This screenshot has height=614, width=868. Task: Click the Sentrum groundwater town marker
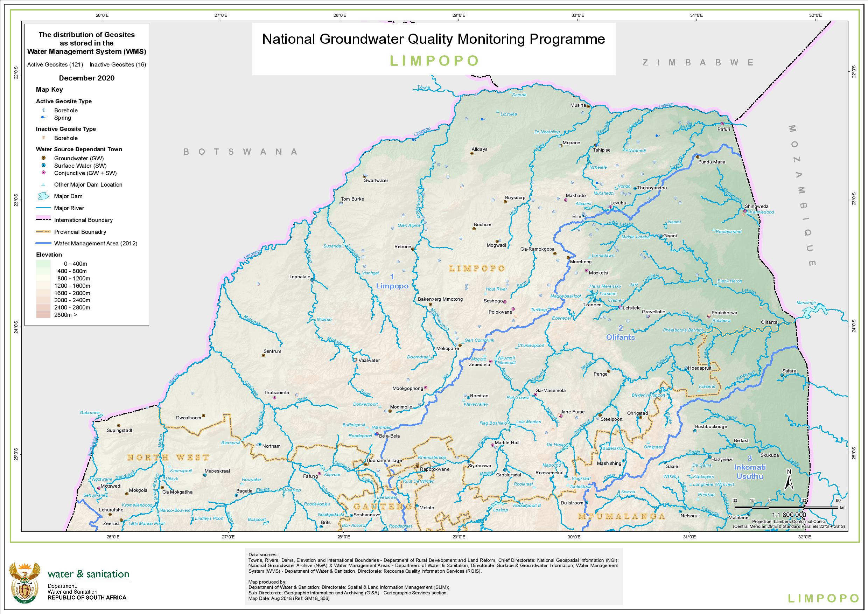(264, 355)
